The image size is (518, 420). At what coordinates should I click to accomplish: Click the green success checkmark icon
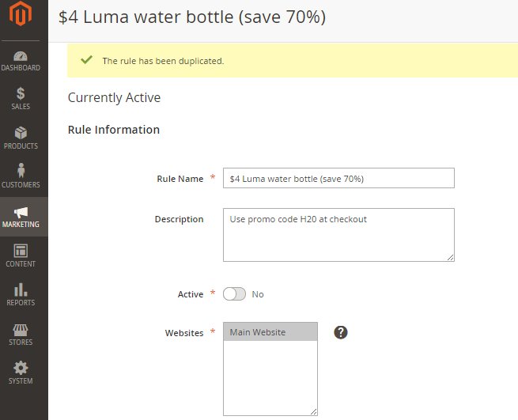tap(86, 60)
